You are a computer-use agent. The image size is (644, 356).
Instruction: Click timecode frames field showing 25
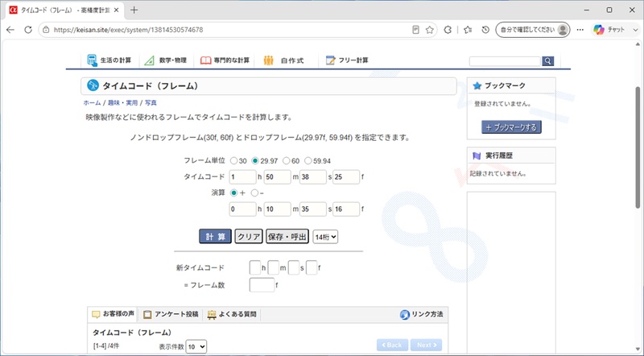click(346, 176)
